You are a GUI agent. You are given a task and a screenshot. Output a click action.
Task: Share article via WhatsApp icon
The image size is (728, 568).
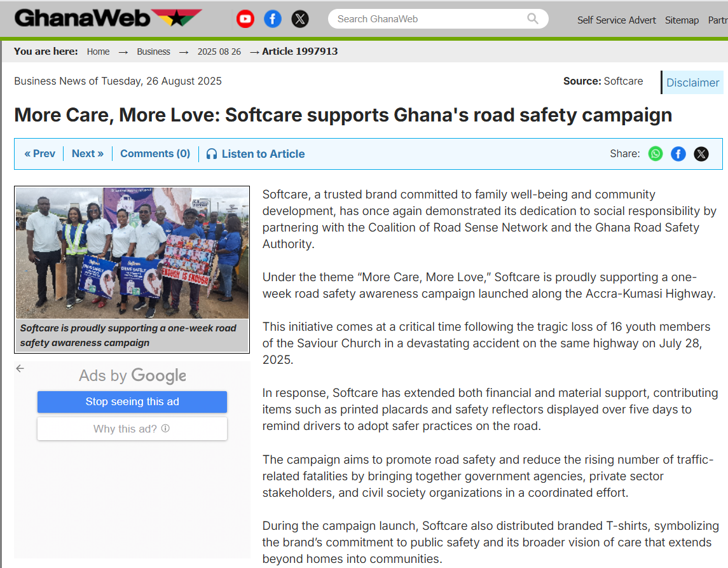655,154
